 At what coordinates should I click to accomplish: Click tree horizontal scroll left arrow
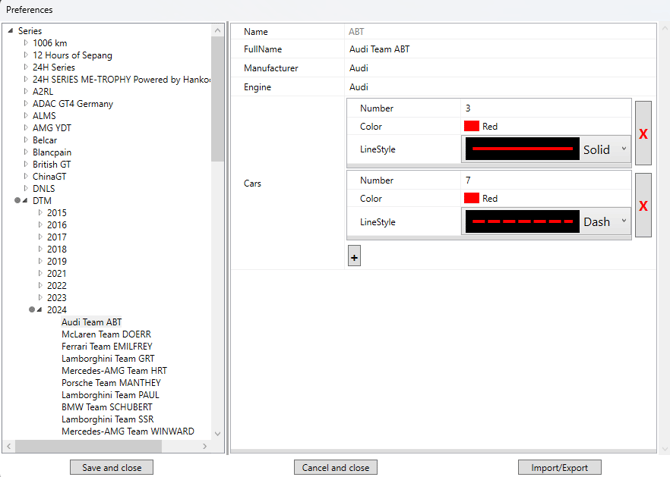pos(9,446)
